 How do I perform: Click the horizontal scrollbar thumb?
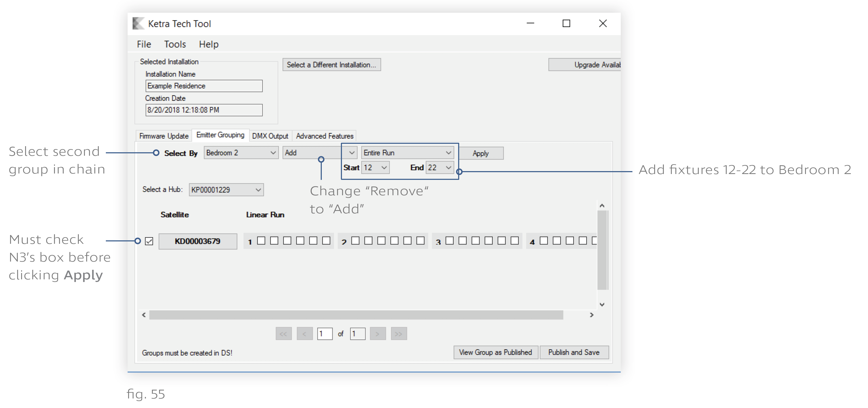tap(356, 315)
